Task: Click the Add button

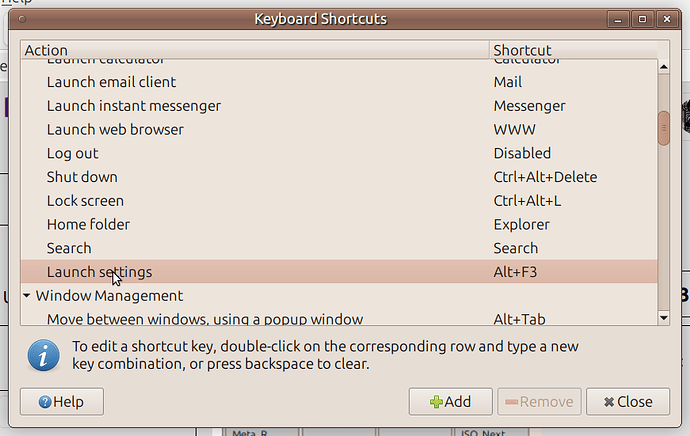Action: (x=450, y=402)
